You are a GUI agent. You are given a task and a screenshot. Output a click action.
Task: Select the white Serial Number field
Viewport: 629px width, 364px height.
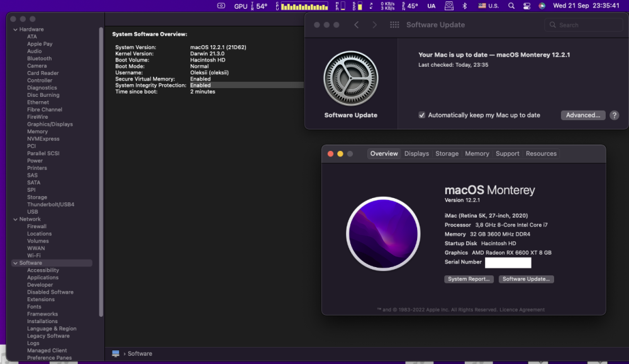508,263
